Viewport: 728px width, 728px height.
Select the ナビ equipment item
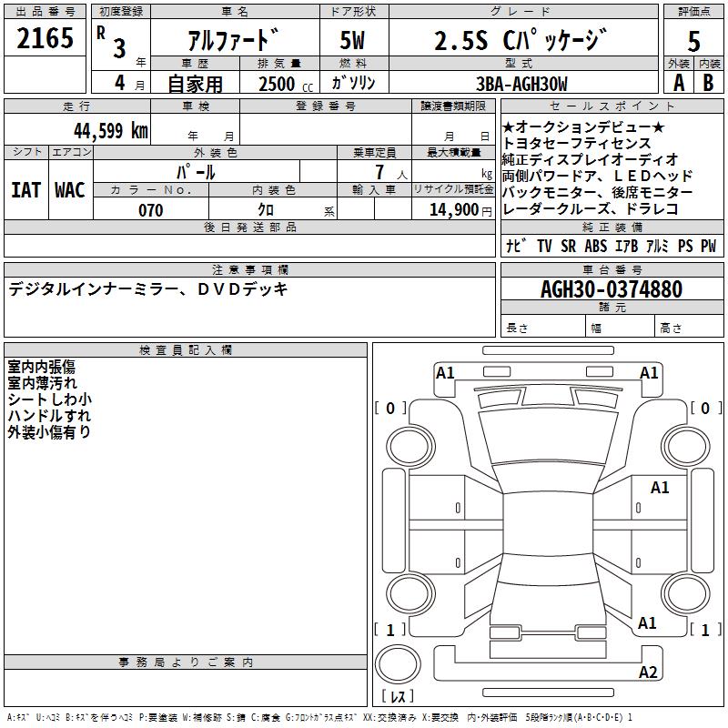pyautogui.click(x=516, y=246)
